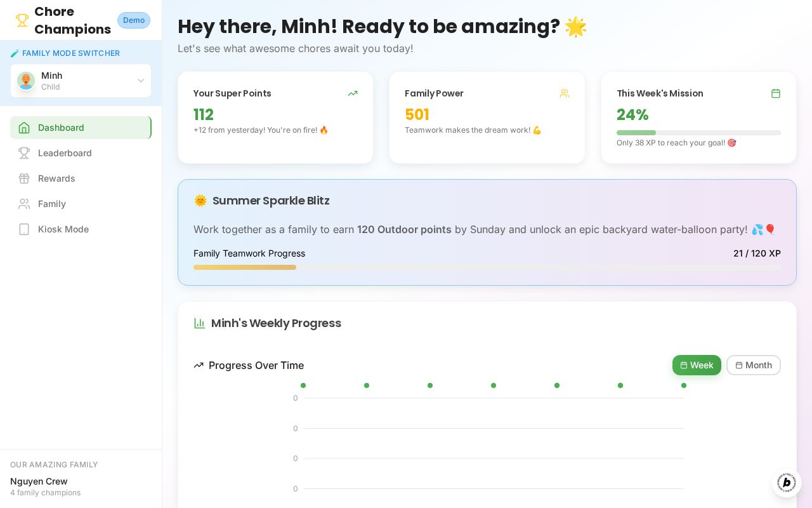812x508 pixels.
Task: Click 'Teamwork makes the dream work!' text
Action: click(473, 130)
